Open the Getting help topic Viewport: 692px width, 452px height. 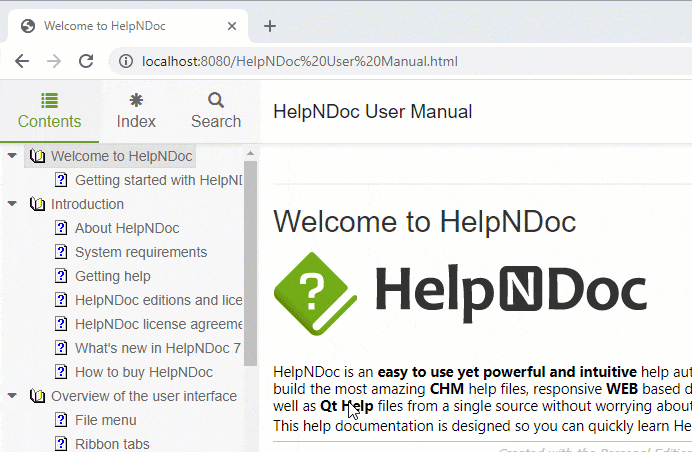[x=113, y=276]
